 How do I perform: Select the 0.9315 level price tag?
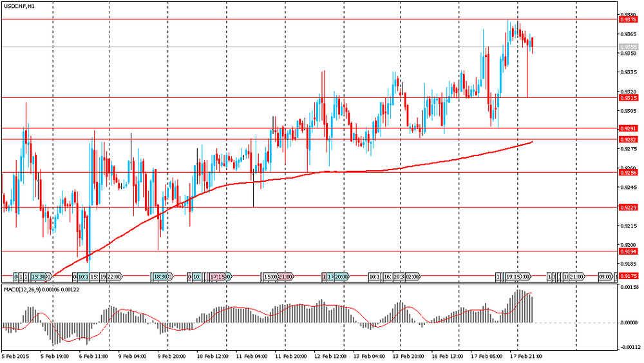tap(629, 98)
